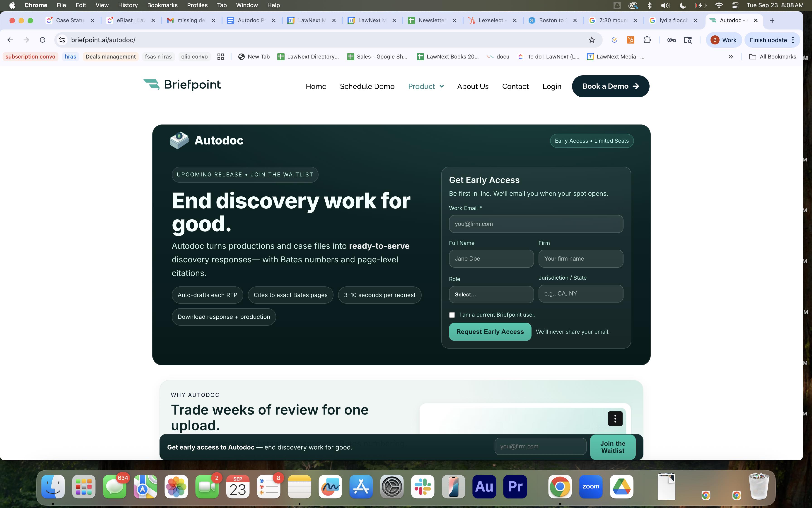The width and height of the screenshot is (812, 508).
Task: Click Request Early Access button
Action: (x=490, y=332)
